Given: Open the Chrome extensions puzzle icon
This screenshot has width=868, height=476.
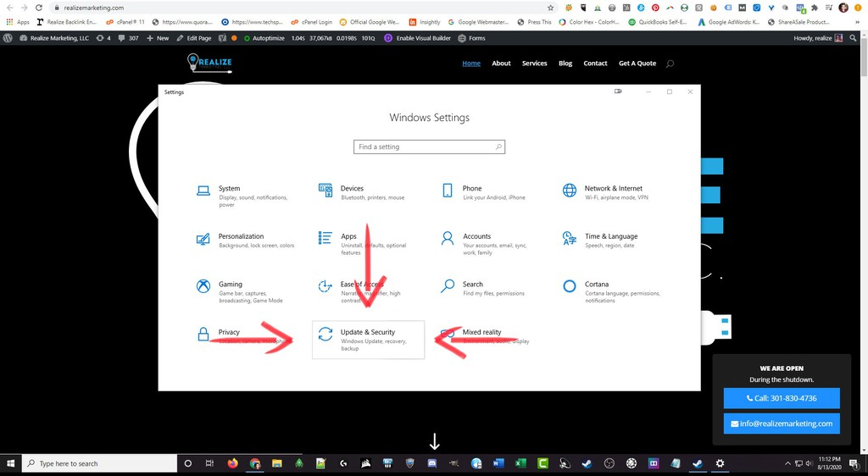Looking at the screenshot, I should (x=815, y=8).
